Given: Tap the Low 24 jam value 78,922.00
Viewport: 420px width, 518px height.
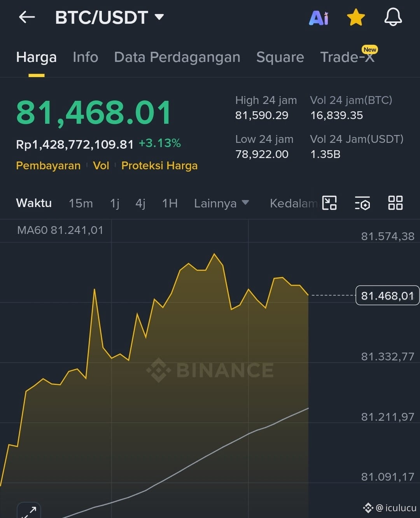Looking at the screenshot, I should (262, 154).
